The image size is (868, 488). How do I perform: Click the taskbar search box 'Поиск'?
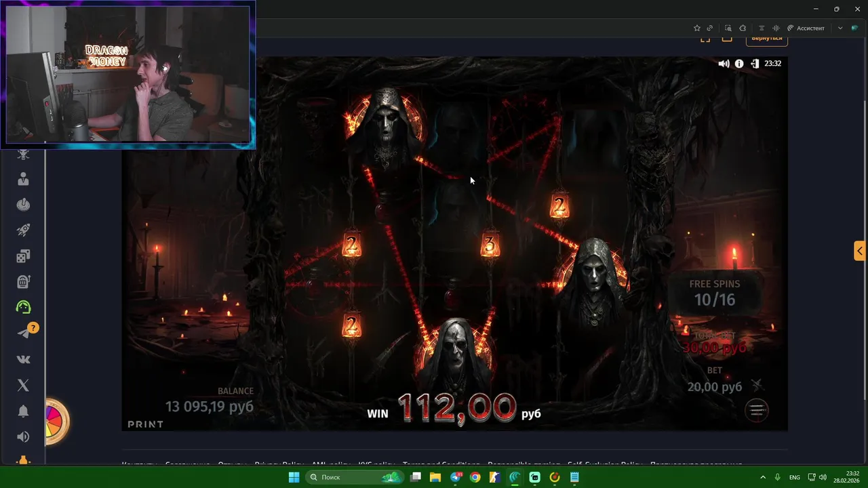tap(354, 477)
